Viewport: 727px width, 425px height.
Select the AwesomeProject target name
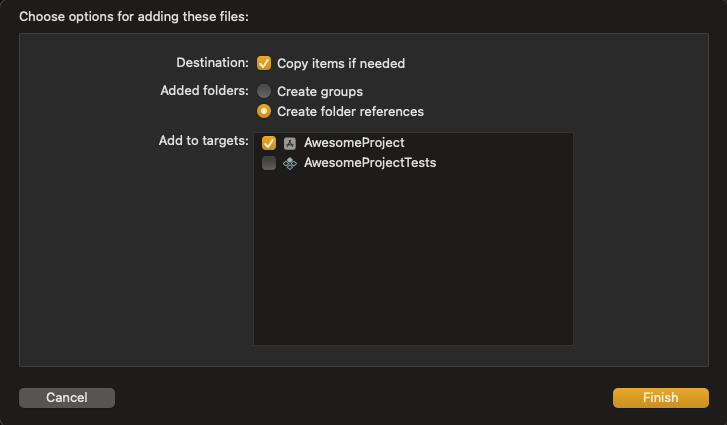point(354,143)
